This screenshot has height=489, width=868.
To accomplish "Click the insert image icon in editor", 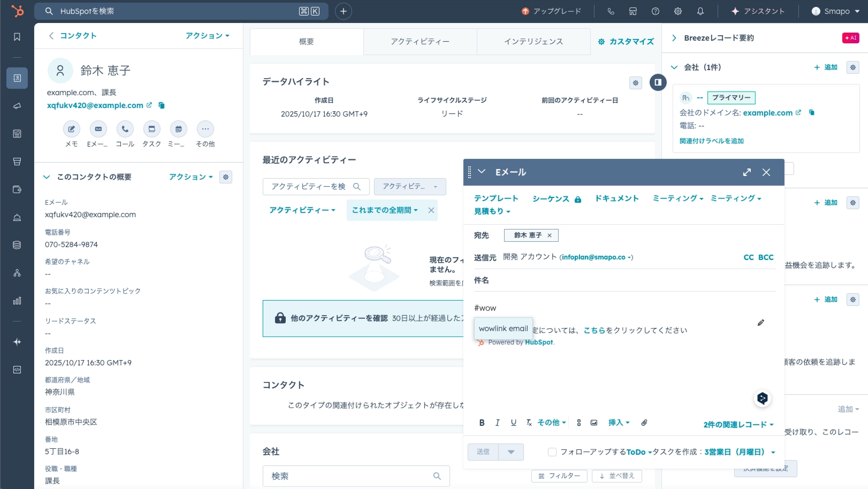I will click(x=594, y=423).
